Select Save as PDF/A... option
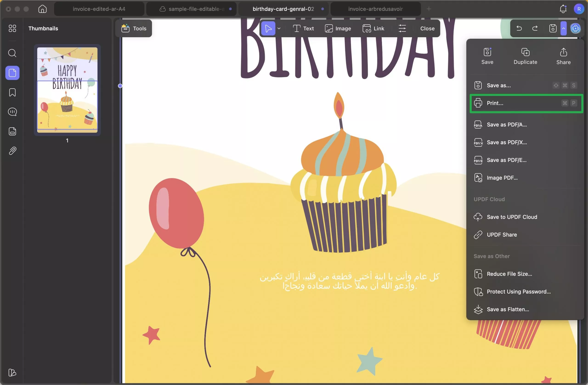Viewport: 588px width, 385px height. [506, 125]
